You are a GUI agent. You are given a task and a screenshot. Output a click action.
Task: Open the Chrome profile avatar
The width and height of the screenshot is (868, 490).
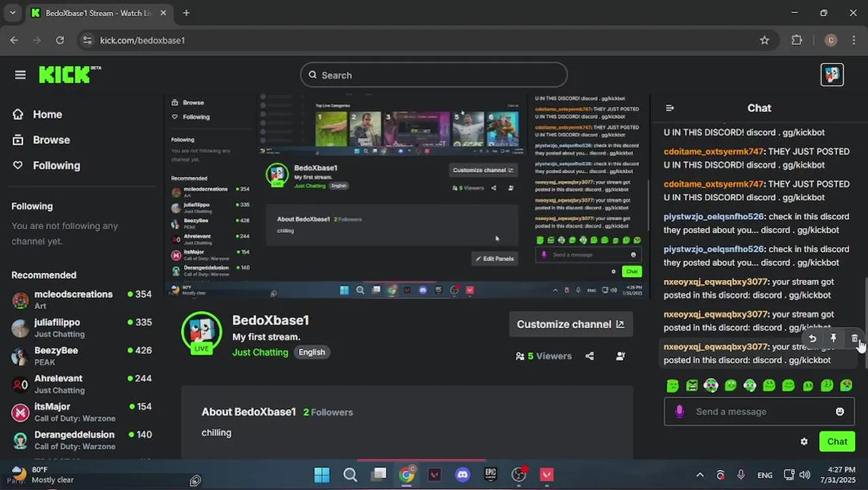(x=831, y=40)
